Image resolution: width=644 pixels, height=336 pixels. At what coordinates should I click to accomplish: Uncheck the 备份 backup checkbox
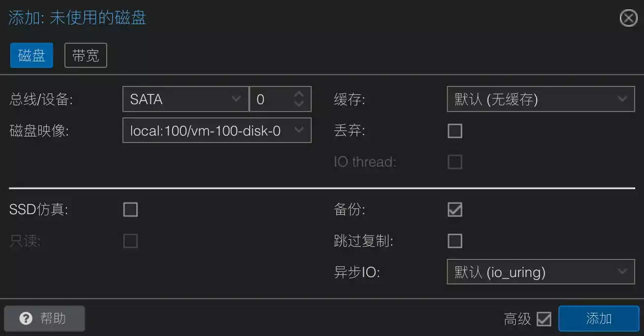[455, 210]
